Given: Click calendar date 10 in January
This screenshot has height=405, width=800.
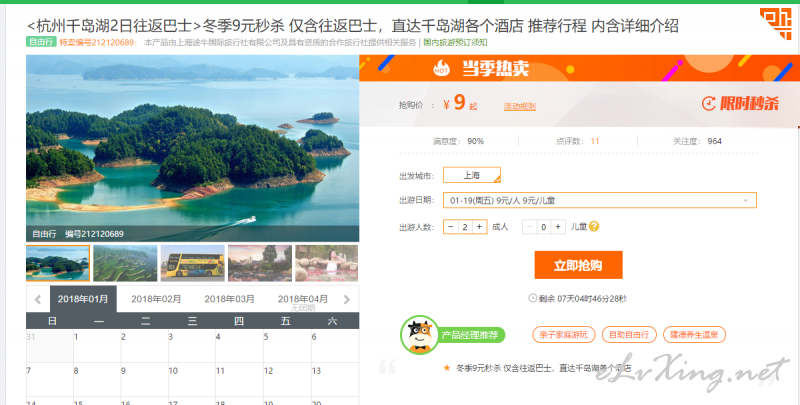Looking at the screenshot, I should click(192, 379).
